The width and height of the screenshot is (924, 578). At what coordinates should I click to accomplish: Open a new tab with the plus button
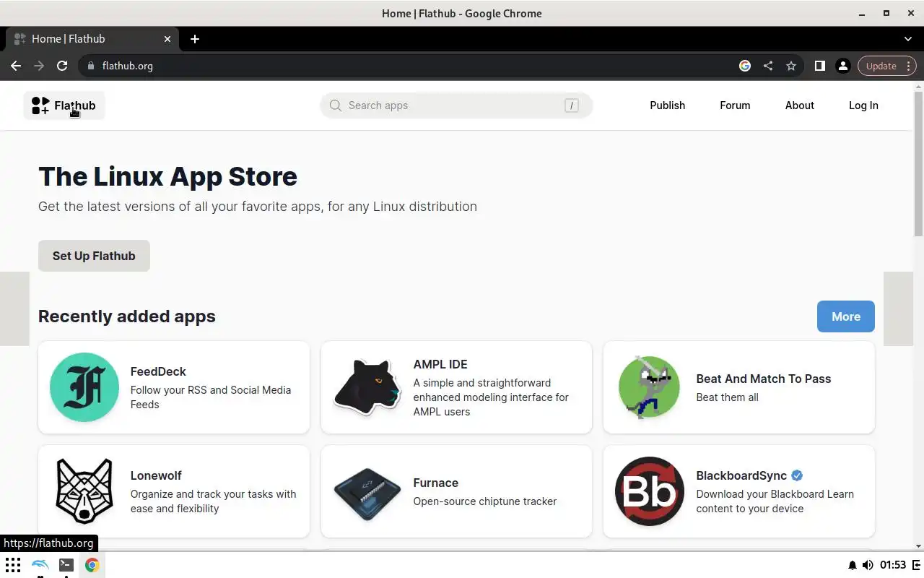195,39
